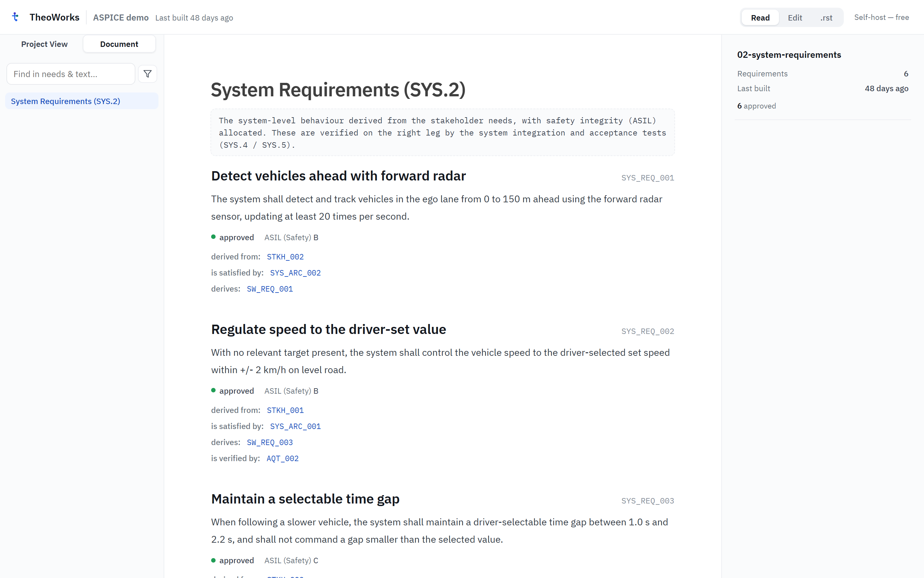Switch to .rst source view
Screen dimensions: 924x578
826,18
